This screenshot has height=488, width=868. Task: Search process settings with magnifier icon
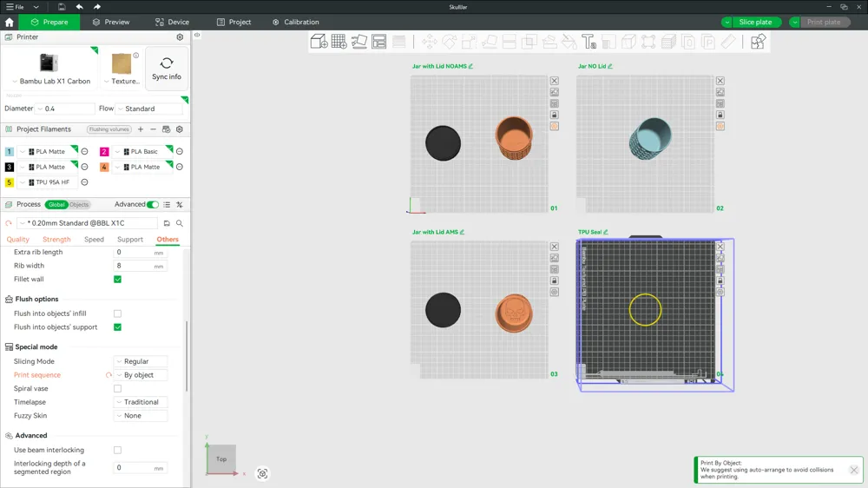pos(180,223)
